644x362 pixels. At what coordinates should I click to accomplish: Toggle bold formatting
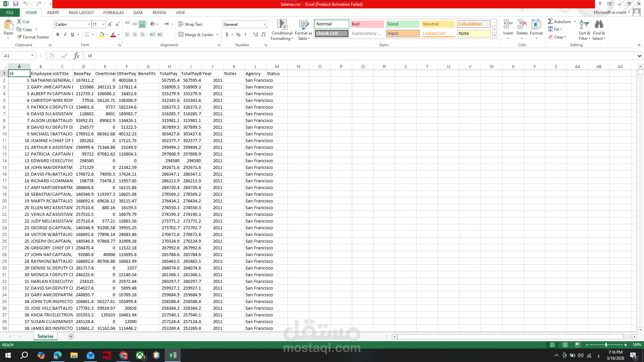58,35
